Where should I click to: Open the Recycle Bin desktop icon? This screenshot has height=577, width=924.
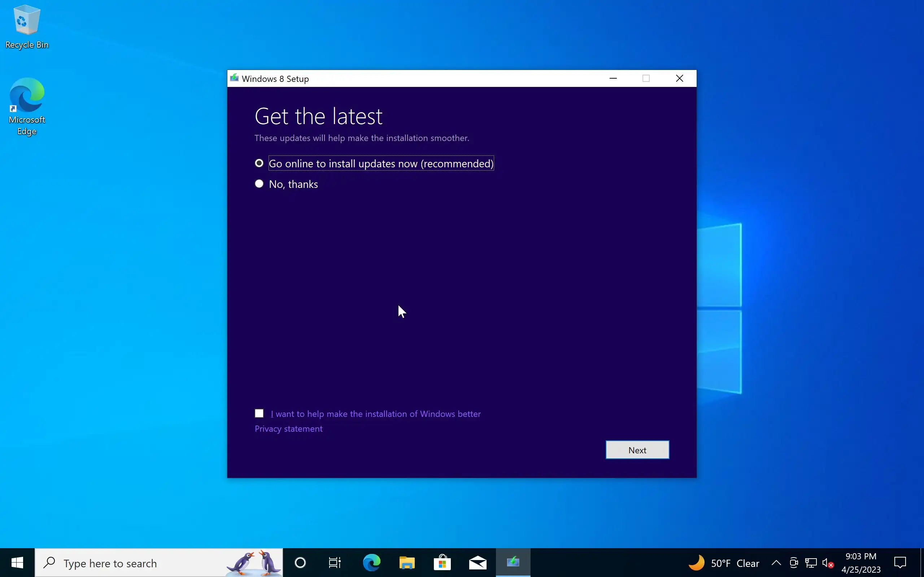[27, 27]
